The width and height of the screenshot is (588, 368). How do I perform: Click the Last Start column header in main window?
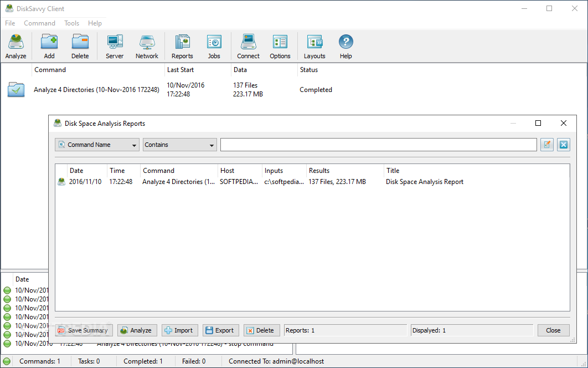tap(198, 70)
